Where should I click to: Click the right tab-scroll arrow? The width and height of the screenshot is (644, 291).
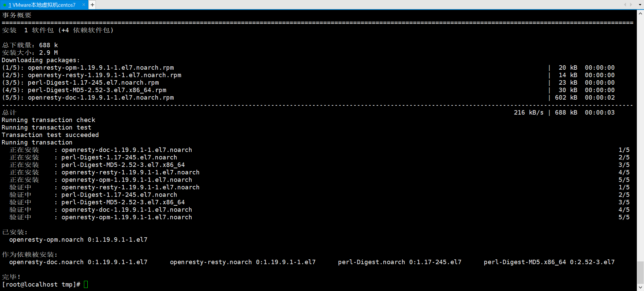[x=631, y=4]
